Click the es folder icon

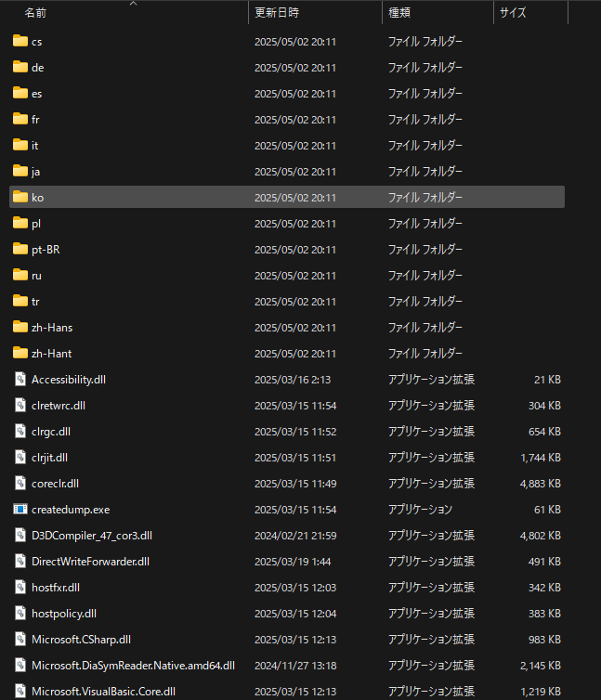pos(20,93)
